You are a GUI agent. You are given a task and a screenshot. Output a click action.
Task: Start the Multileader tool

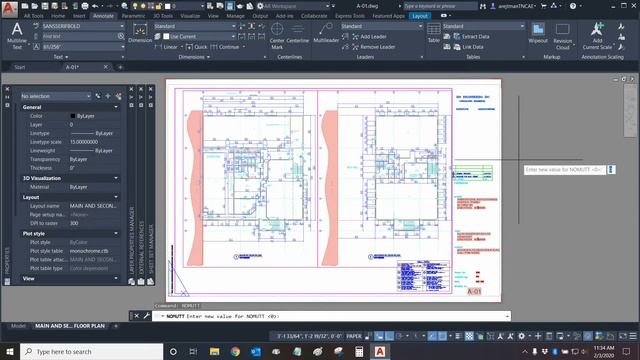(x=326, y=33)
